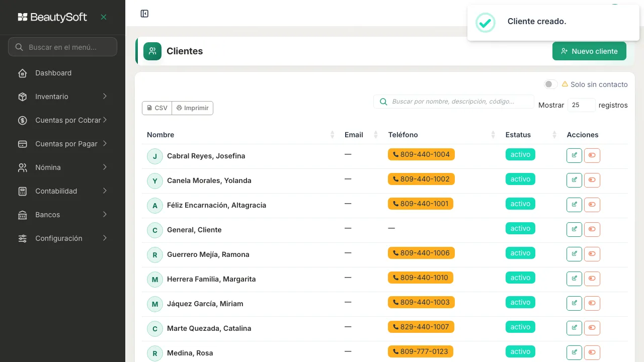This screenshot has height=362, width=644.
Task: Sort the table by Email column
Action: (361, 135)
